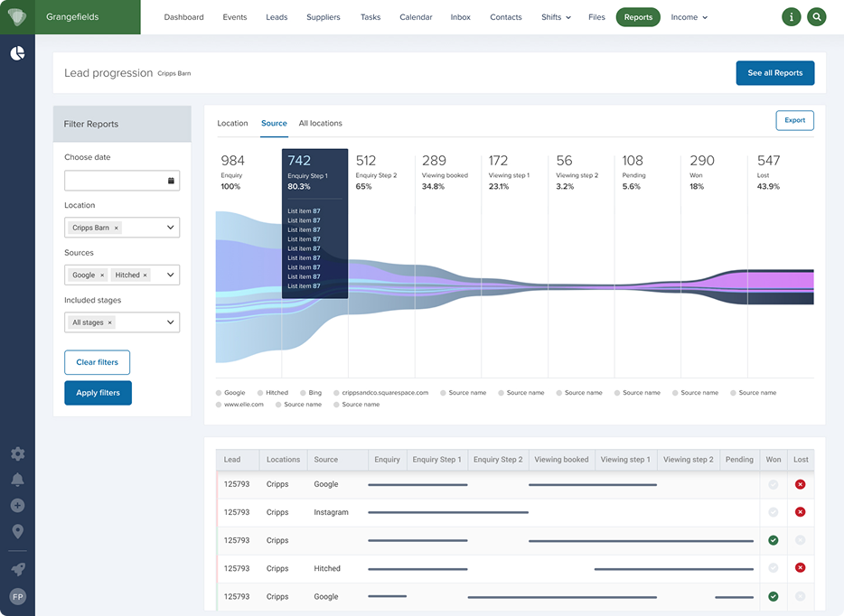The height and width of the screenshot is (616, 844).
Task: Open settings gear in the sidebar
Action: (x=17, y=453)
